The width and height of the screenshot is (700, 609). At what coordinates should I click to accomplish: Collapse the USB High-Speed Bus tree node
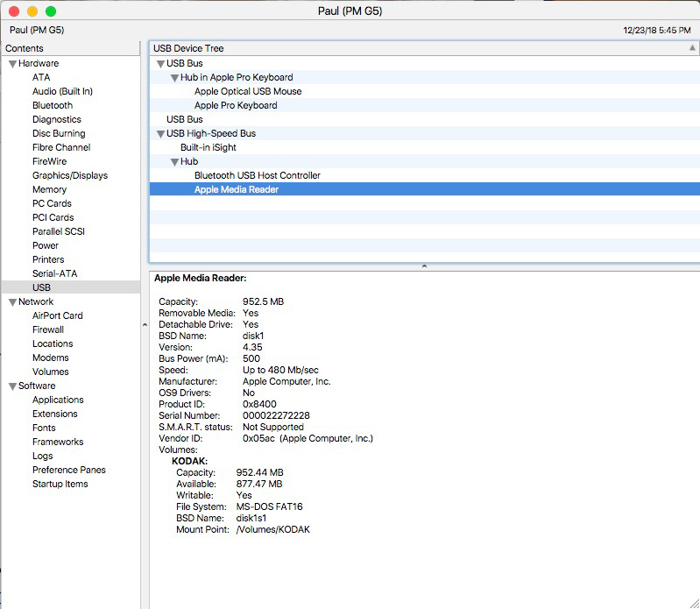coord(160,134)
